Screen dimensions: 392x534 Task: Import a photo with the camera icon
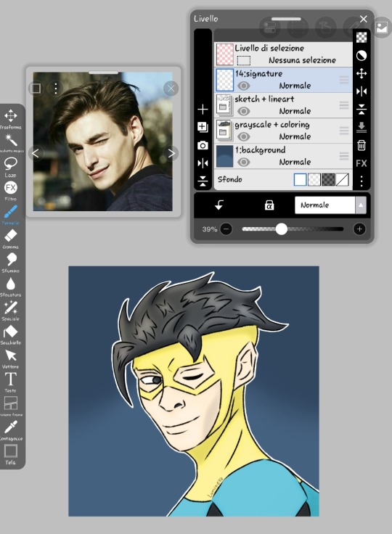(x=203, y=145)
